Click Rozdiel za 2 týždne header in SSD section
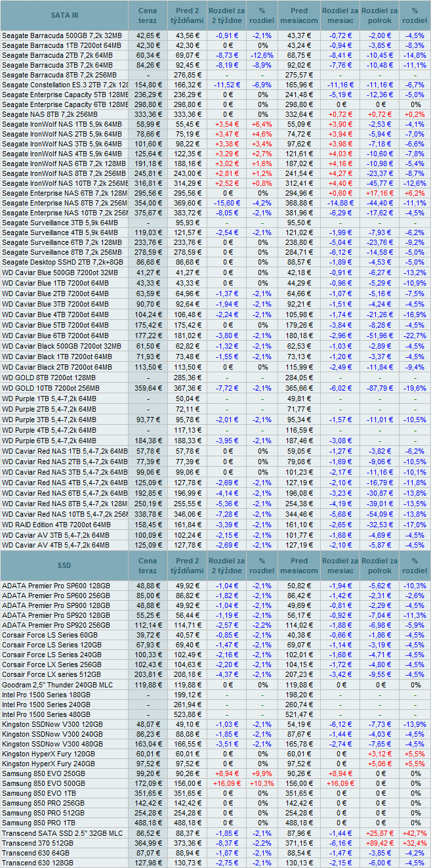The image size is (431, 868). coord(226,566)
